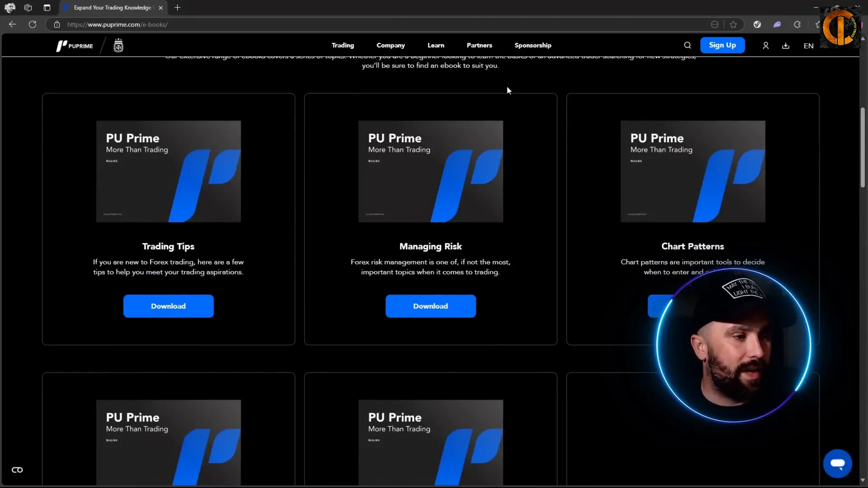
Task: Click the purple ghost extension icon
Action: pyautogui.click(x=777, y=24)
